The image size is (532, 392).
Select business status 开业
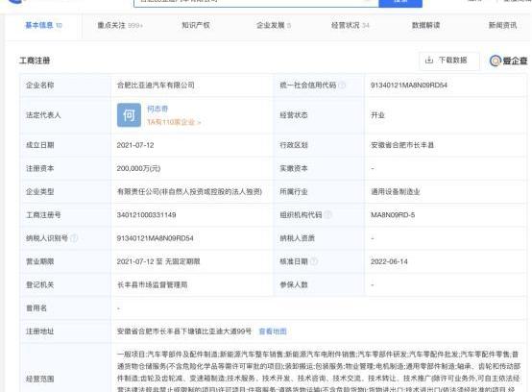[377, 115]
